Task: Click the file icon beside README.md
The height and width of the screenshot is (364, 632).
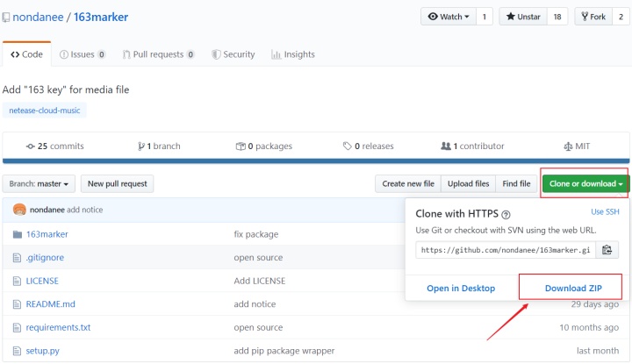Action: [x=17, y=304]
